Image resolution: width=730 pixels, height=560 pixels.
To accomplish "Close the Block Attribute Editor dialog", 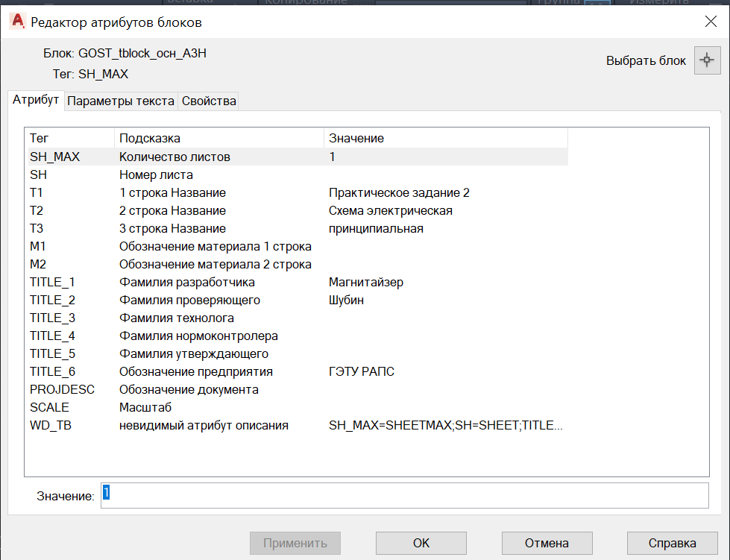I will coord(711,22).
